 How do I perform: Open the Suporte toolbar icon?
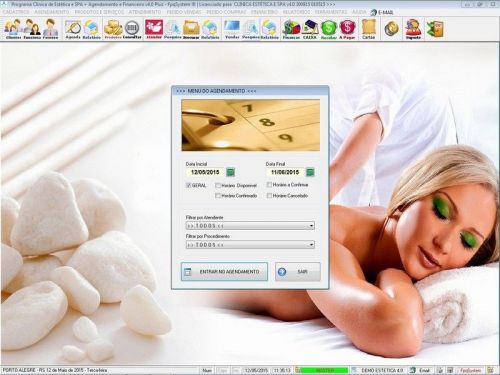coord(413,29)
